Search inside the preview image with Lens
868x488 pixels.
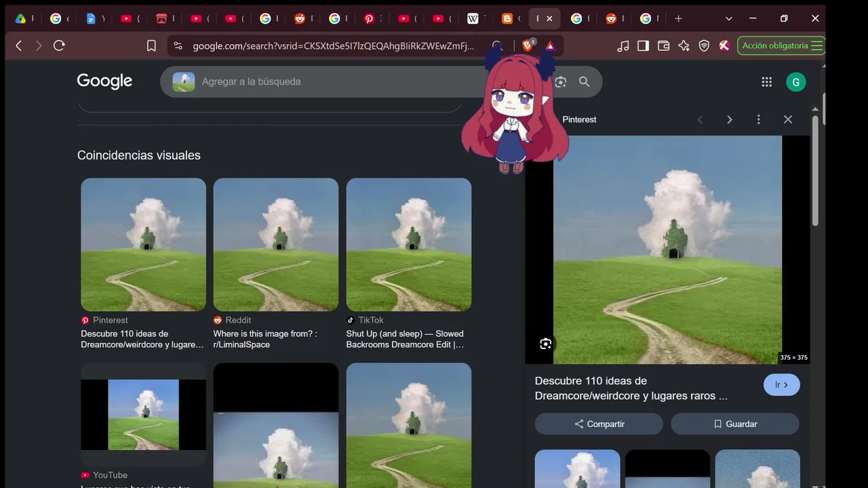pos(546,344)
